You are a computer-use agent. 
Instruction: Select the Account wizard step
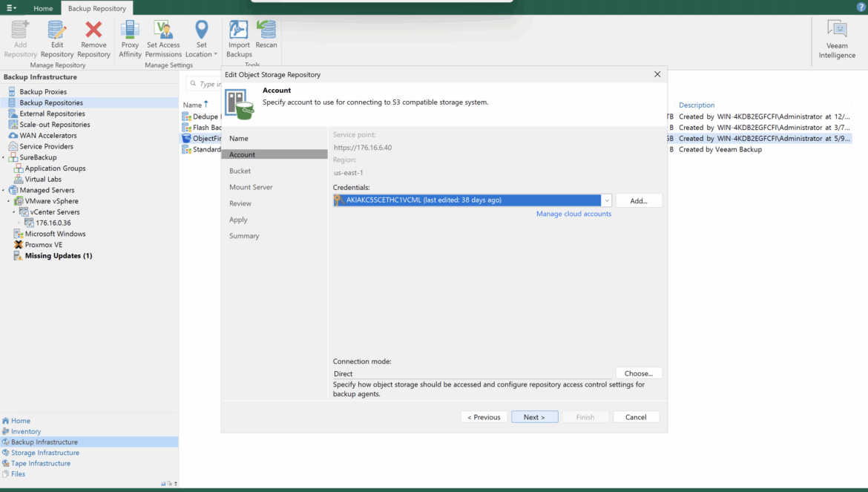274,154
